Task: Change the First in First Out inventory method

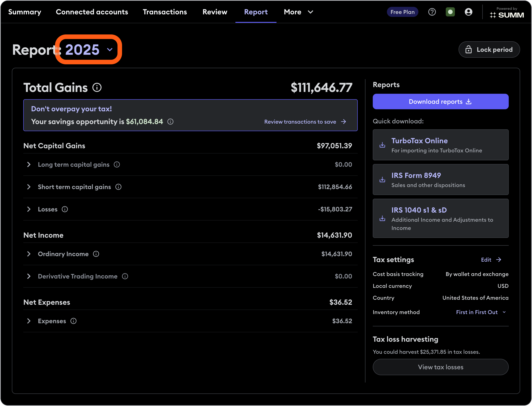Action: pos(481,312)
